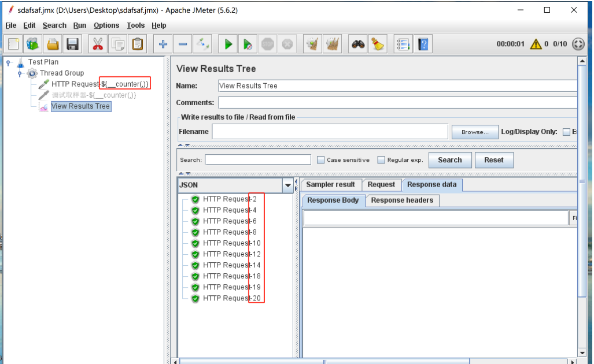Click the Cut scissors icon

(98, 44)
